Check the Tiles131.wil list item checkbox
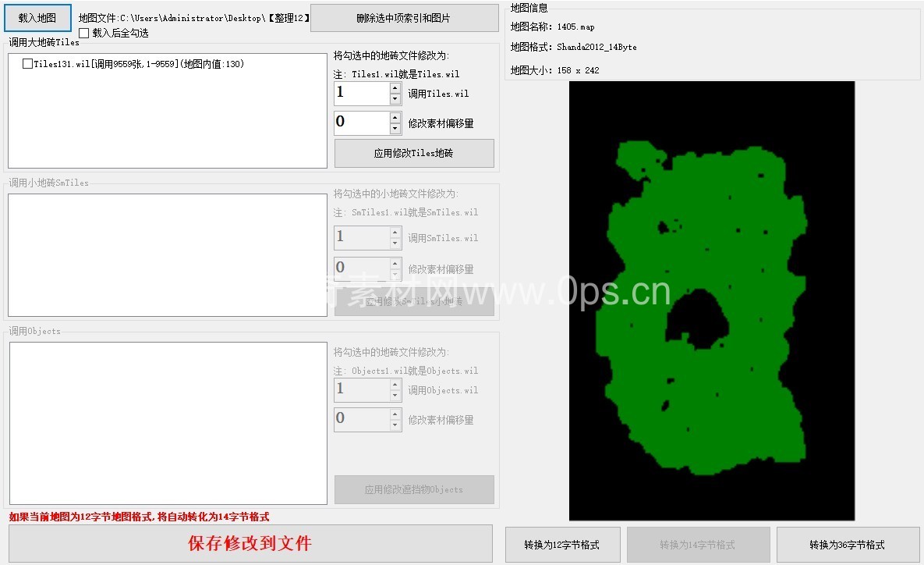Viewport: 924px width, 565px height. pos(28,64)
